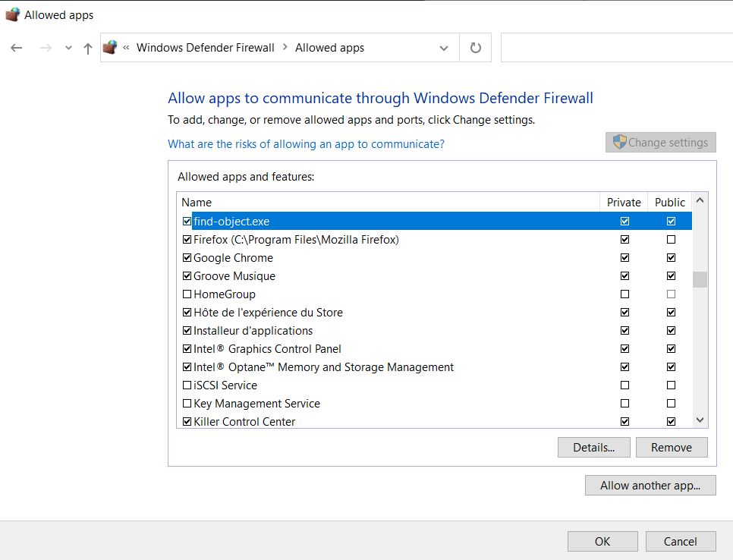Open recent locations dropdown arrow
This screenshot has width=733, height=560.
click(x=68, y=48)
